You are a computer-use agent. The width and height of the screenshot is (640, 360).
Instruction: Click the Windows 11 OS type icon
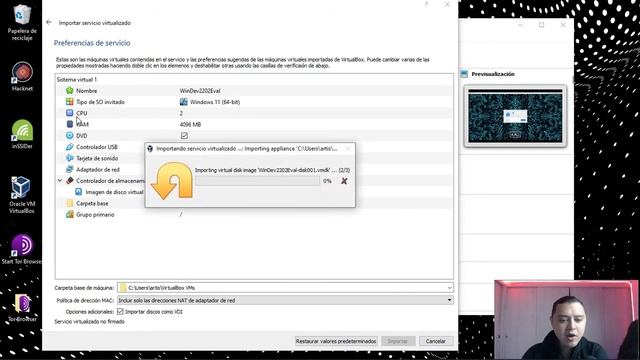[x=184, y=102]
